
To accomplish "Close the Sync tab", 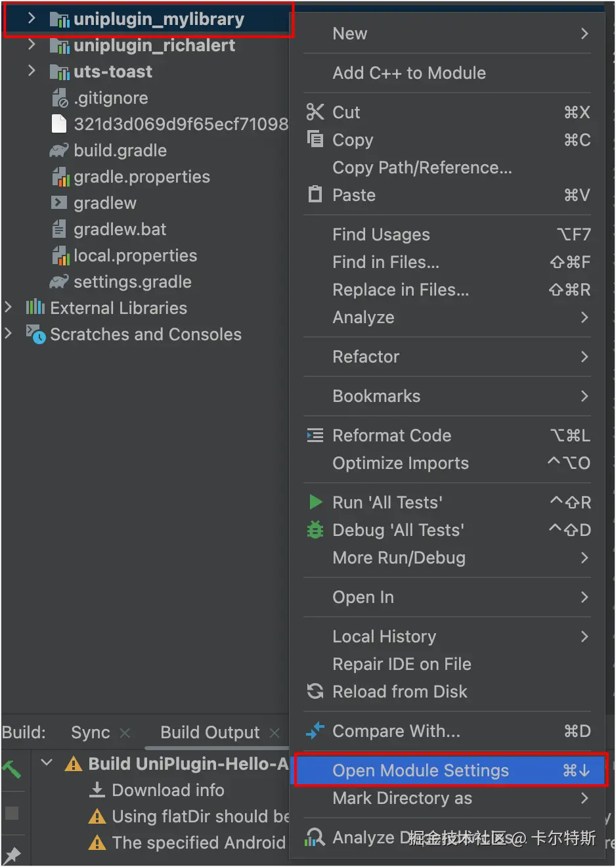I will click(x=125, y=732).
